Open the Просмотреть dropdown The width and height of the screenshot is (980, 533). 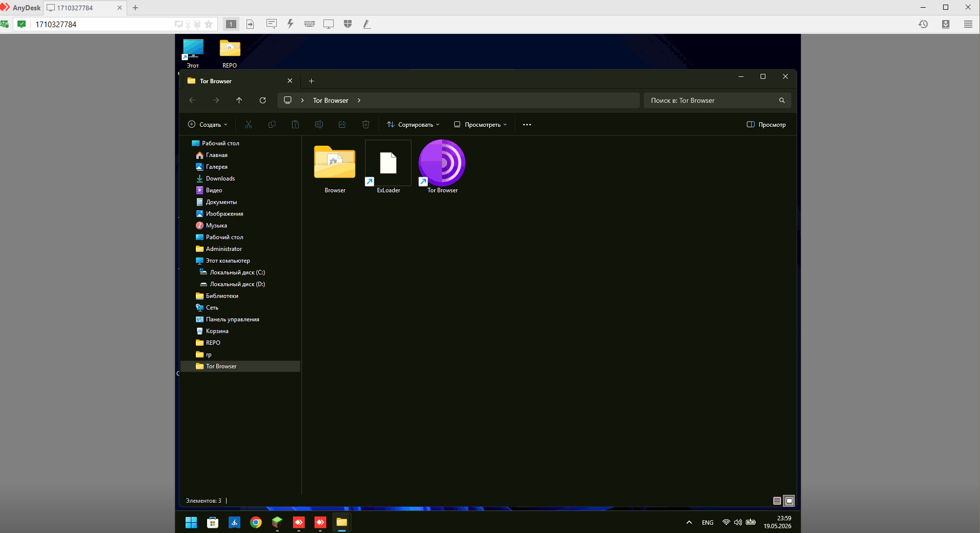click(x=480, y=125)
